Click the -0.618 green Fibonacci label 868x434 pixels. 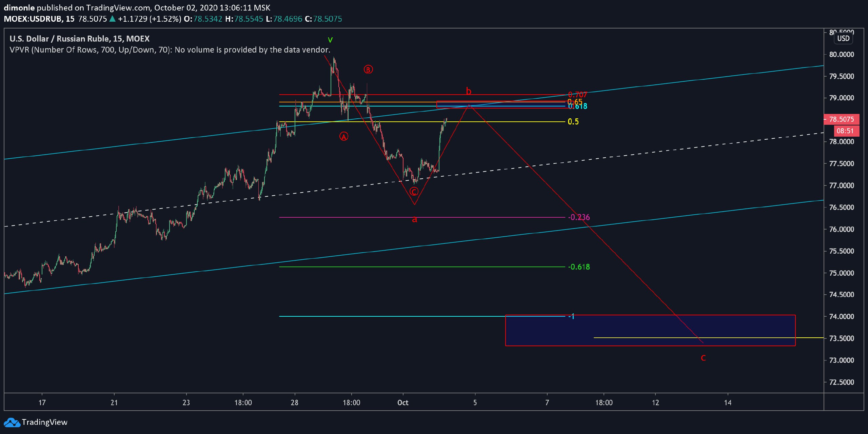(579, 267)
